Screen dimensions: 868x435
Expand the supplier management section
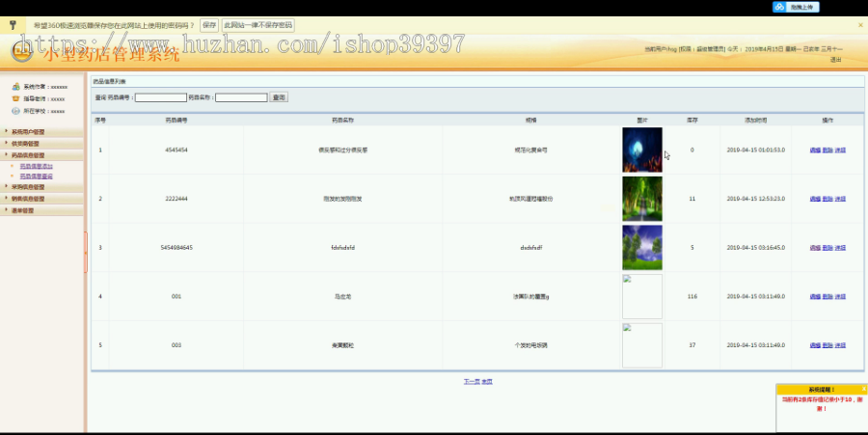click(41, 144)
